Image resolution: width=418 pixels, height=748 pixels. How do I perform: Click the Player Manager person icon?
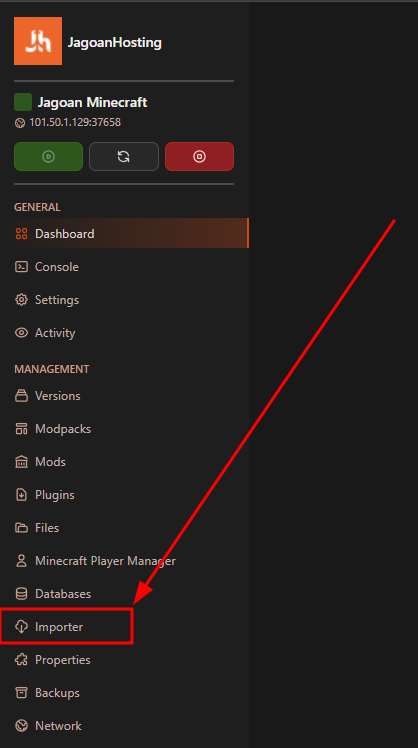(x=21, y=561)
